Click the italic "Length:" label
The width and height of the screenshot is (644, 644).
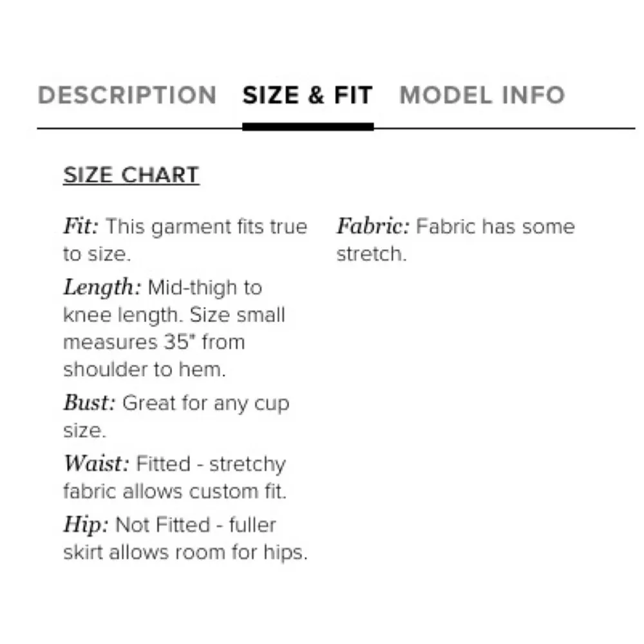[102, 287]
